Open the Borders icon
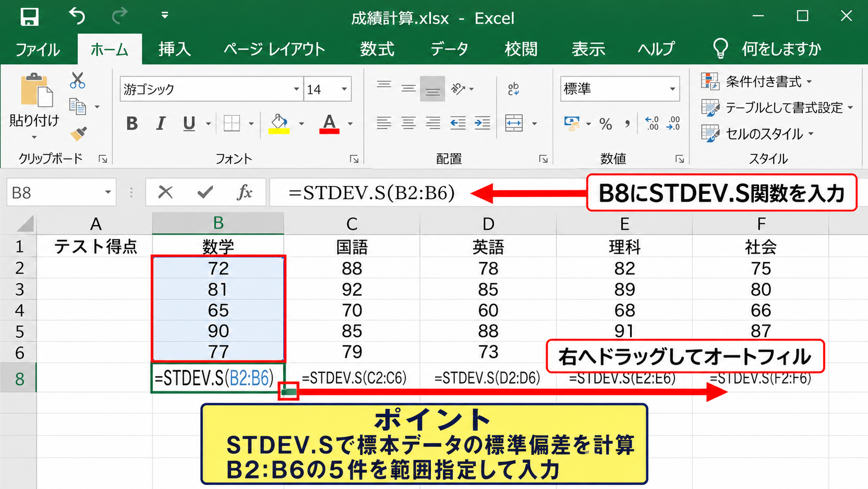This screenshot has width=868, height=489. click(x=232, y=123)
